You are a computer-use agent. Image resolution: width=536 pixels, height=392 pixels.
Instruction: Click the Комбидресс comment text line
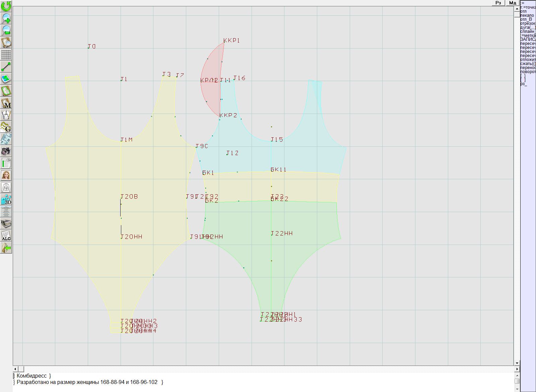pos(33,376)
